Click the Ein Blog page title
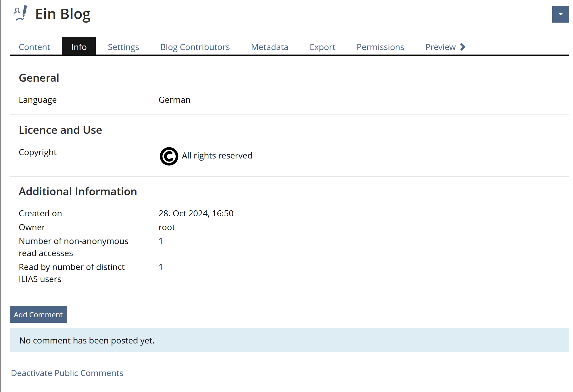Image resolution: width=573 pixels, height=392 pixels. click(x=63, y=14)
